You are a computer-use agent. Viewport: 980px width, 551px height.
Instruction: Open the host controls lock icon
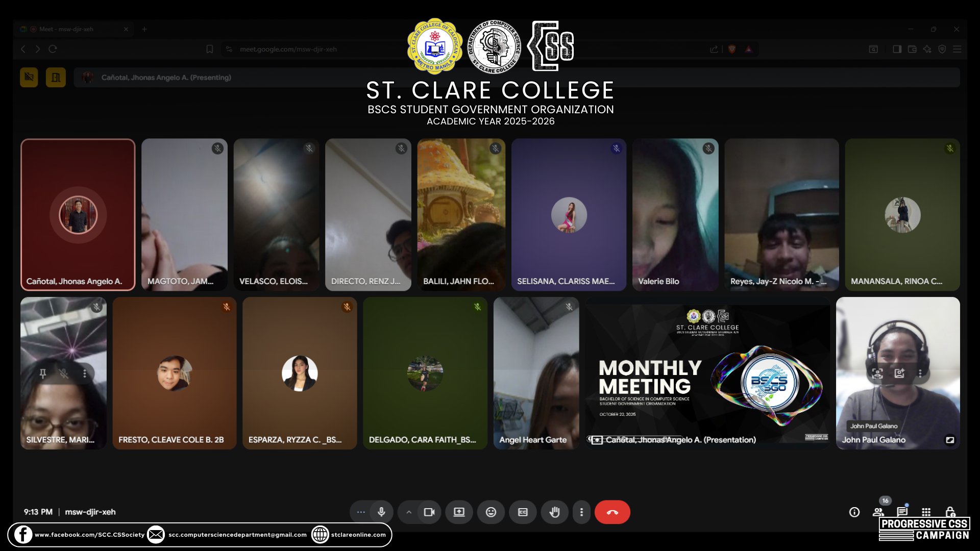pyautogui.click(x=950, y=512)
